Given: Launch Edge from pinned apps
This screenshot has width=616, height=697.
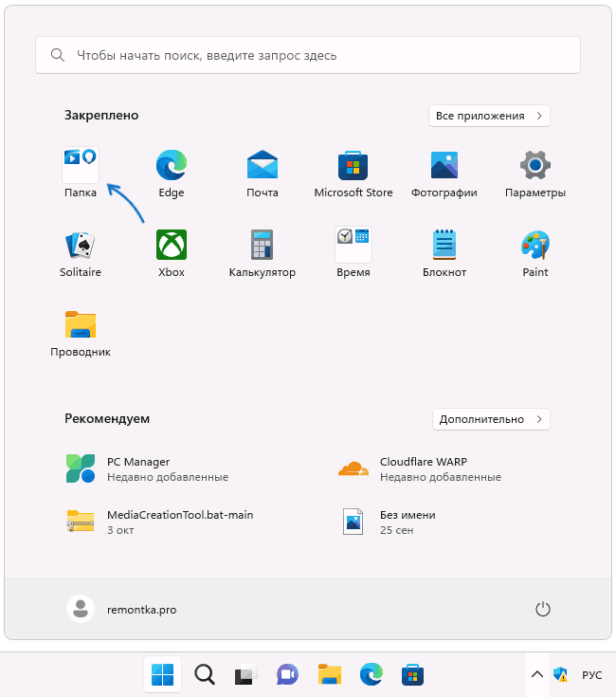Looking at the screenshot, I should click(x=172, y=173).
